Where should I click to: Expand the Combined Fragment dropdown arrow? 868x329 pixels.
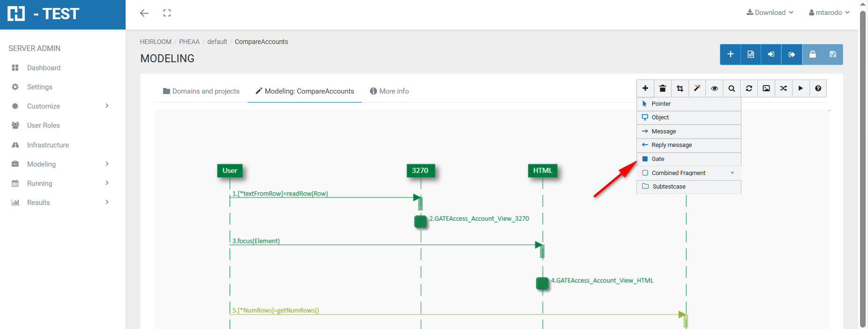(732, 173)
